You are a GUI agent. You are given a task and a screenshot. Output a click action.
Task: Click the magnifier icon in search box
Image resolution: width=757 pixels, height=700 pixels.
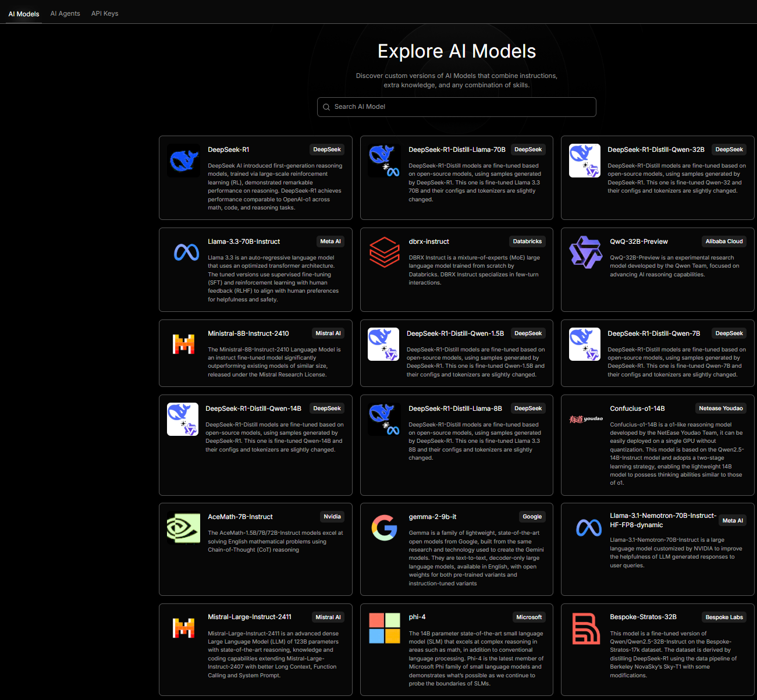pyautogui.click(x=326, y=107)
